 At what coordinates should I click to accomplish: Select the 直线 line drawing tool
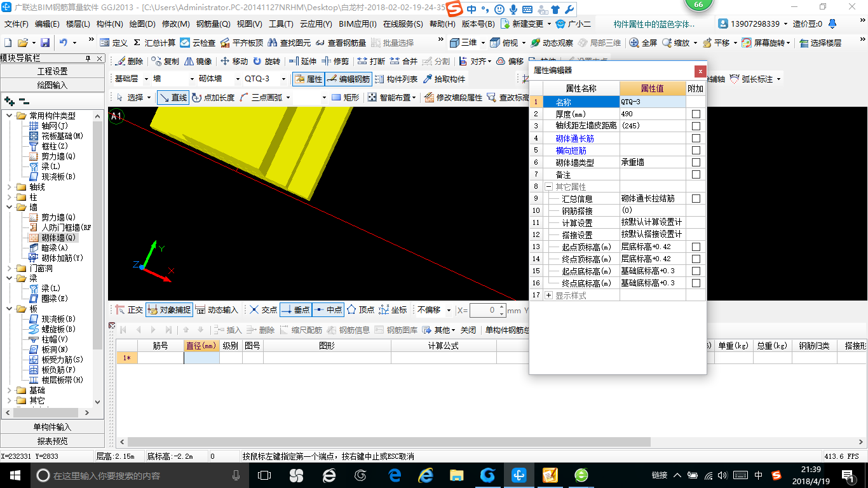[x=173, y=97]
